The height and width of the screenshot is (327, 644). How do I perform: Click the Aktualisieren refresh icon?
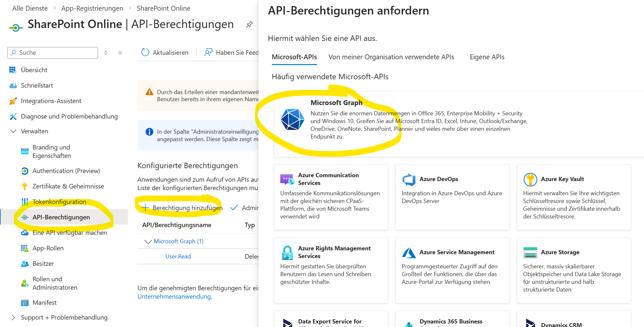145,53
